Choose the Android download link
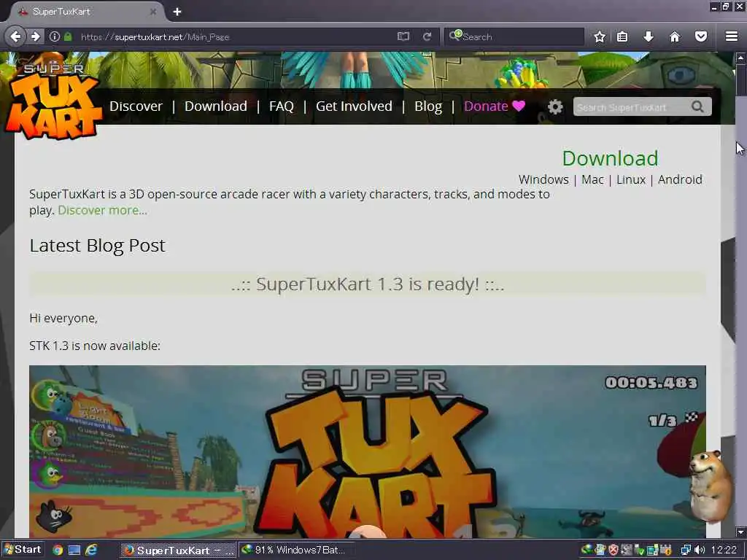This screenshot has width=747, height=560. [680, 179]
